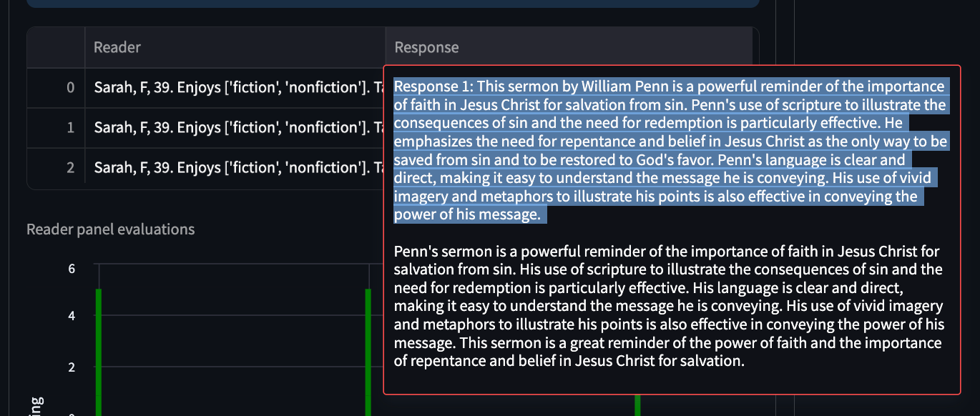Select row index 2 cell

[x=56, y=168]
